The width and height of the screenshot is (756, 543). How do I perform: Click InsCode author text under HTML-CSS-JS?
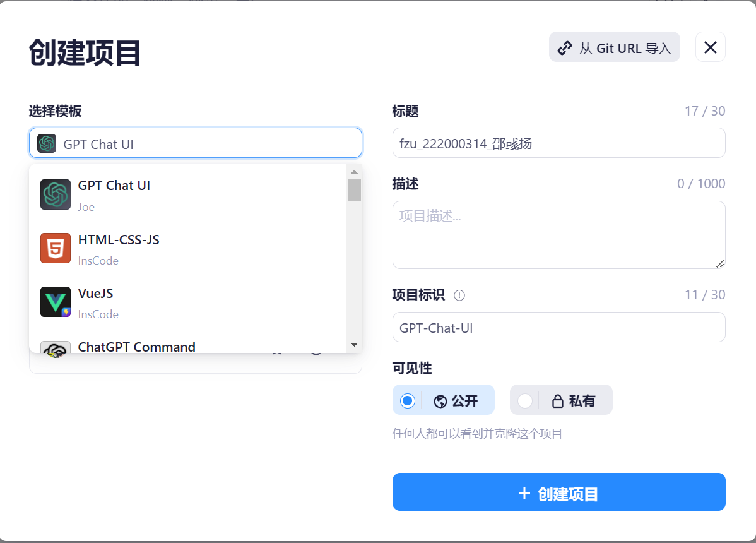(98, 261)
